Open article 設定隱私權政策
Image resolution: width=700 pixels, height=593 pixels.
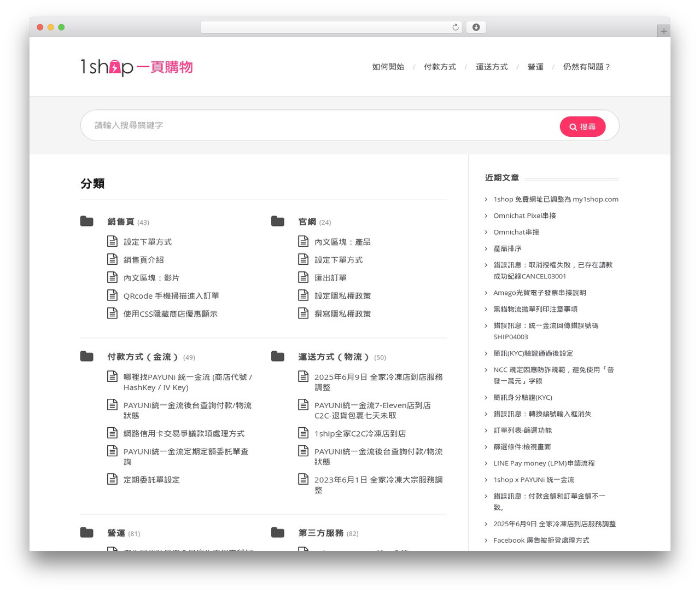(x=342, y=296)
